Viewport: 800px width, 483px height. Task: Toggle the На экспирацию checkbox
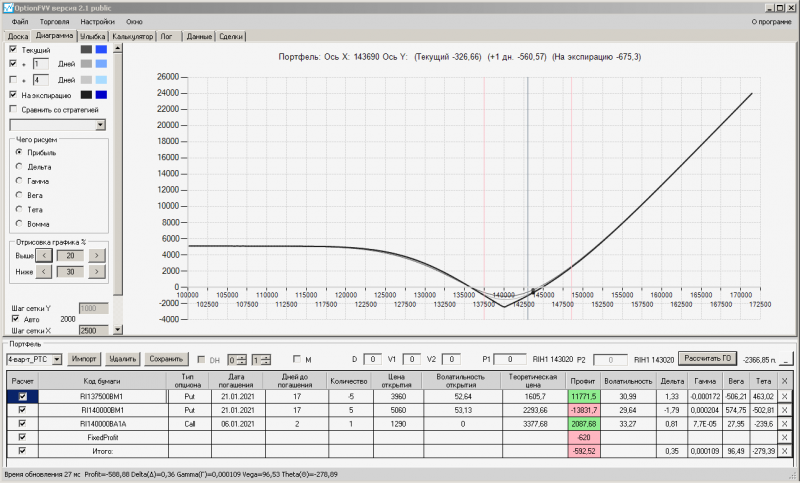13,95
